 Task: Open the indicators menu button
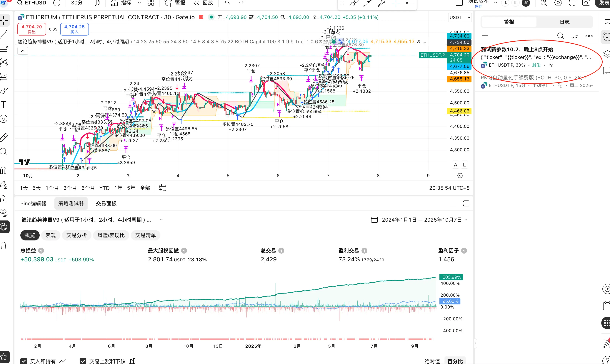[x=121, y=3]
